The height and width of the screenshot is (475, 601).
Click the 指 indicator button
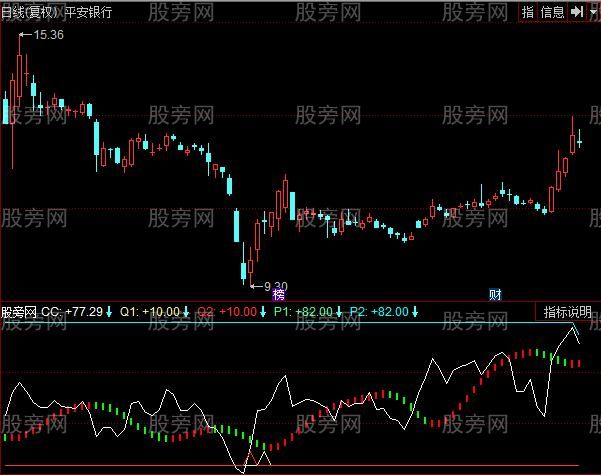(528, 12)
